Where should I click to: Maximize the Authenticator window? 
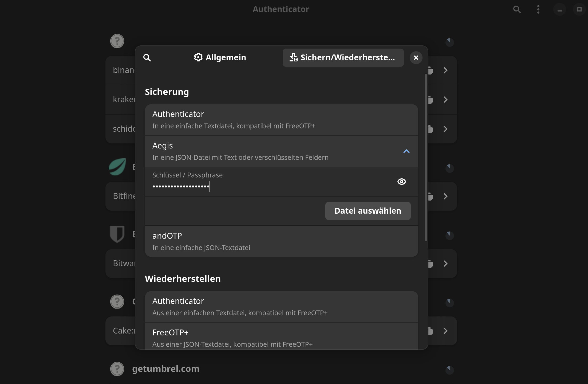579,9
